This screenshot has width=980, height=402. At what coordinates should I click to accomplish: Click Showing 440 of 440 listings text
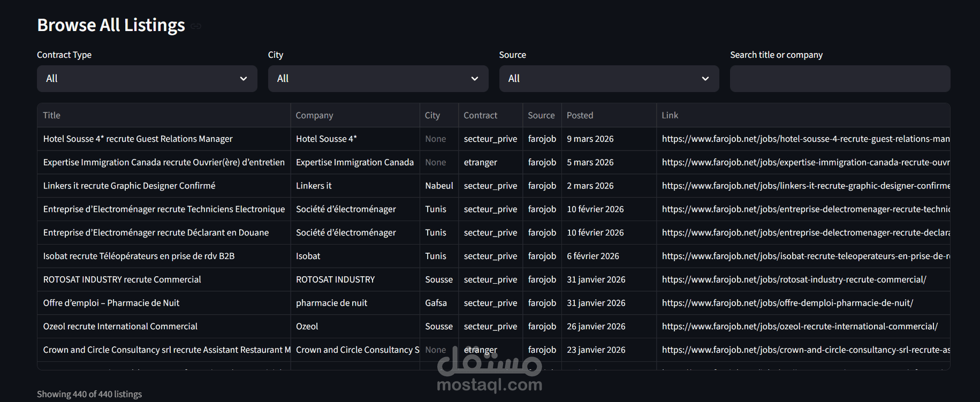89,394
